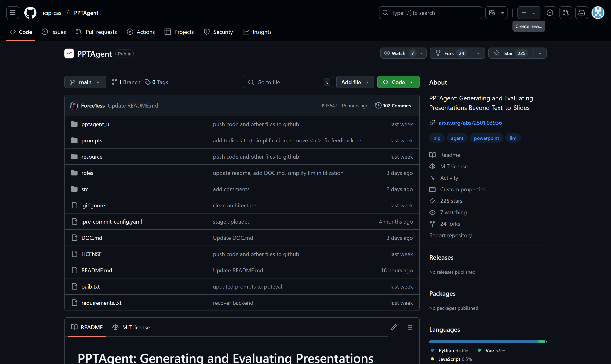Open the .pre-commit-config.yaml file

(x=112, y=221)
